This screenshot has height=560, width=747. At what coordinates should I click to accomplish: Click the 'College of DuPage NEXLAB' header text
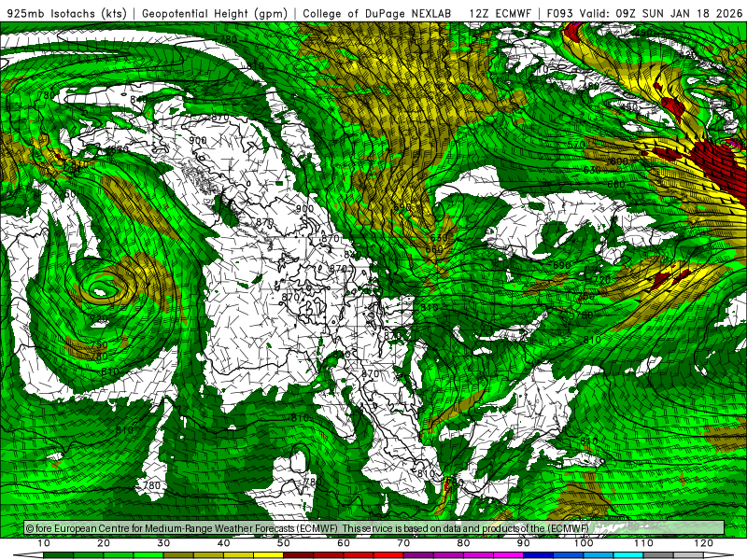click(377, 13)
